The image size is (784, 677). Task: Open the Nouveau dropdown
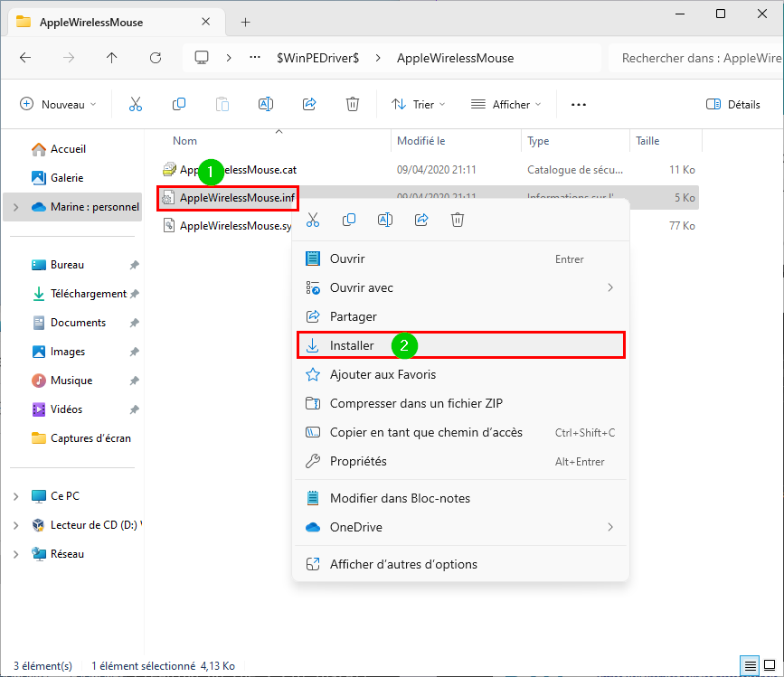[58, 105]
